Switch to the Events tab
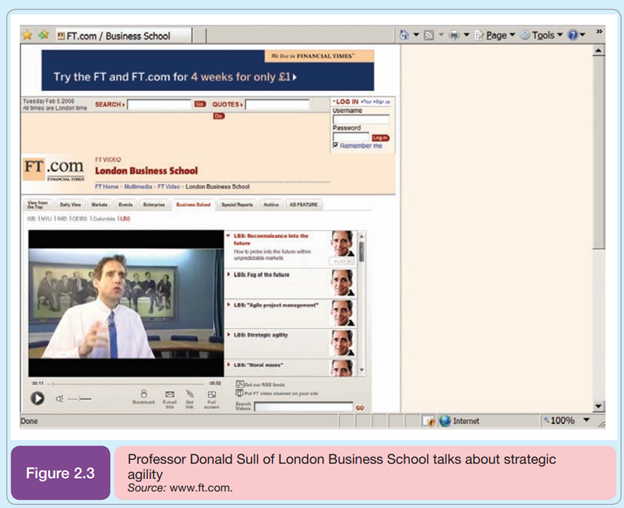The width and height of the screenshot is (624, 508). click(126, 204)
